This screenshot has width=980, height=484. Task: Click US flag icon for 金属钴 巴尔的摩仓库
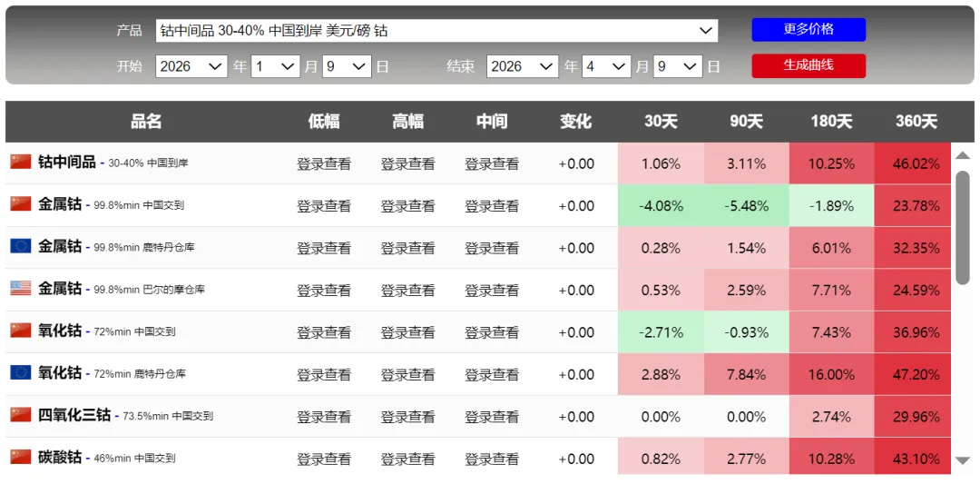[21, 288]
